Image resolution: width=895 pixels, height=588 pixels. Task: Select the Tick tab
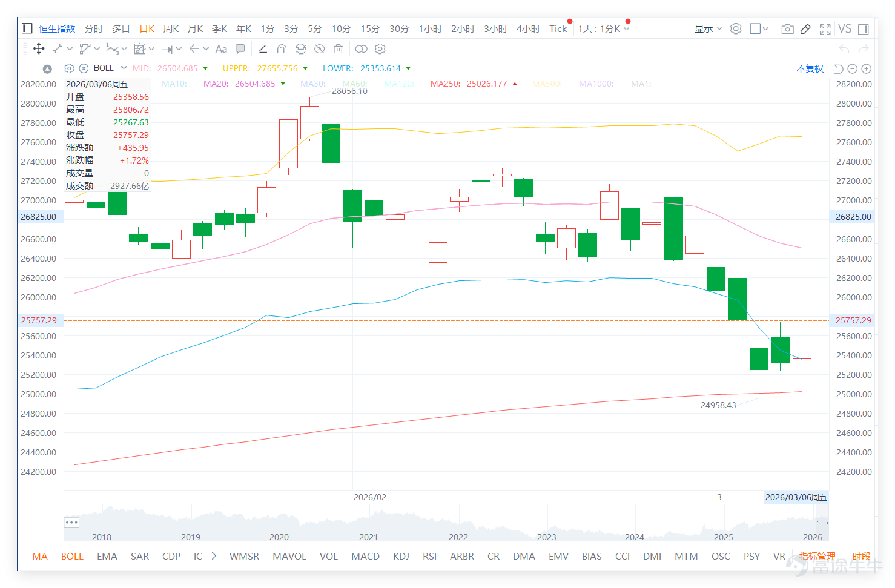click(558, 28)
